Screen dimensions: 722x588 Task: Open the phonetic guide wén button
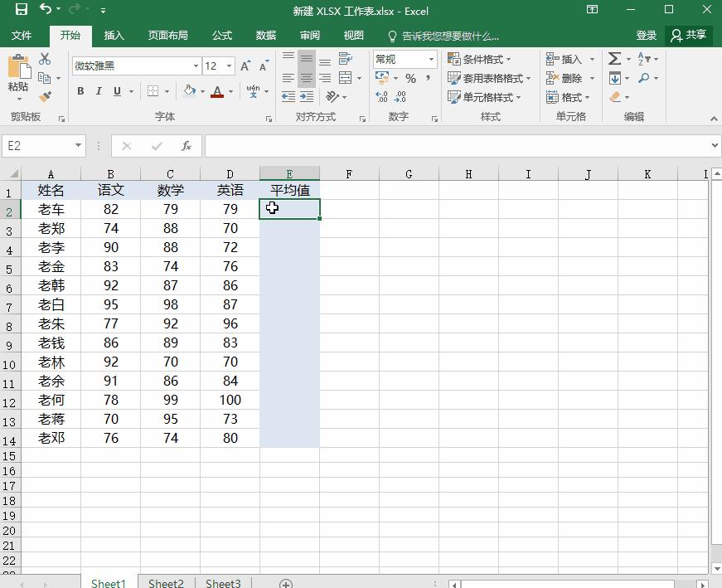point(253,91)
